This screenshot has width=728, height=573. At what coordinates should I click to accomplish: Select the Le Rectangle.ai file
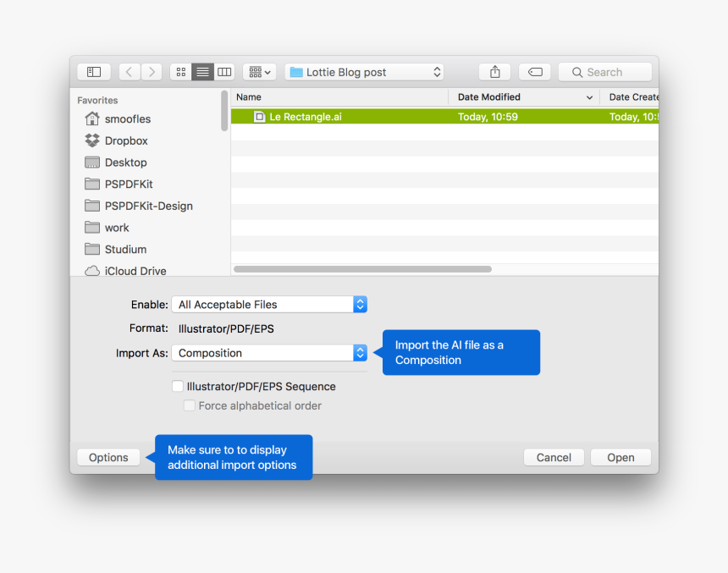click(306, 117)
